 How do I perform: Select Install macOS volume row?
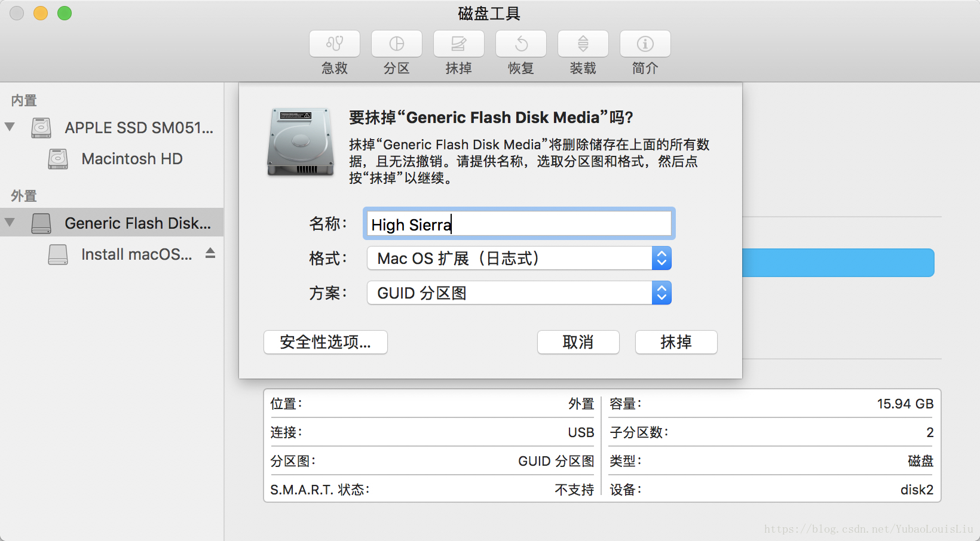pos(112,254)
